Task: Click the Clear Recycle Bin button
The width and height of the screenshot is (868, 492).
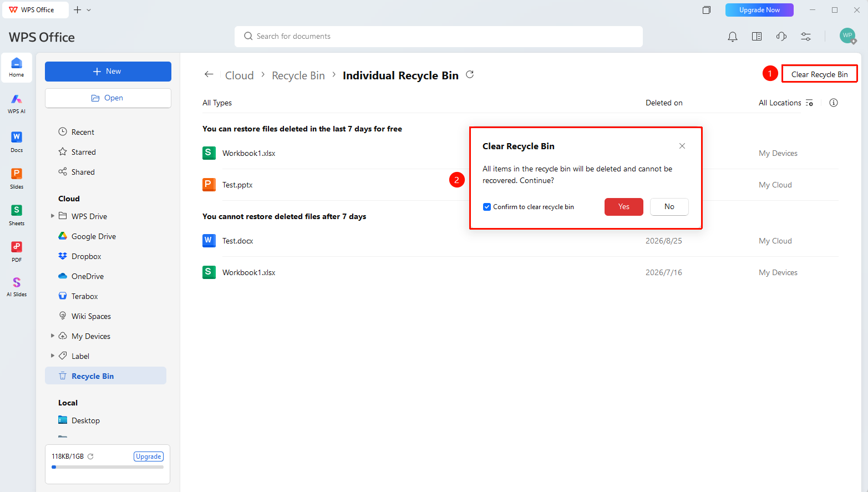Action: [x=819, y=74]
